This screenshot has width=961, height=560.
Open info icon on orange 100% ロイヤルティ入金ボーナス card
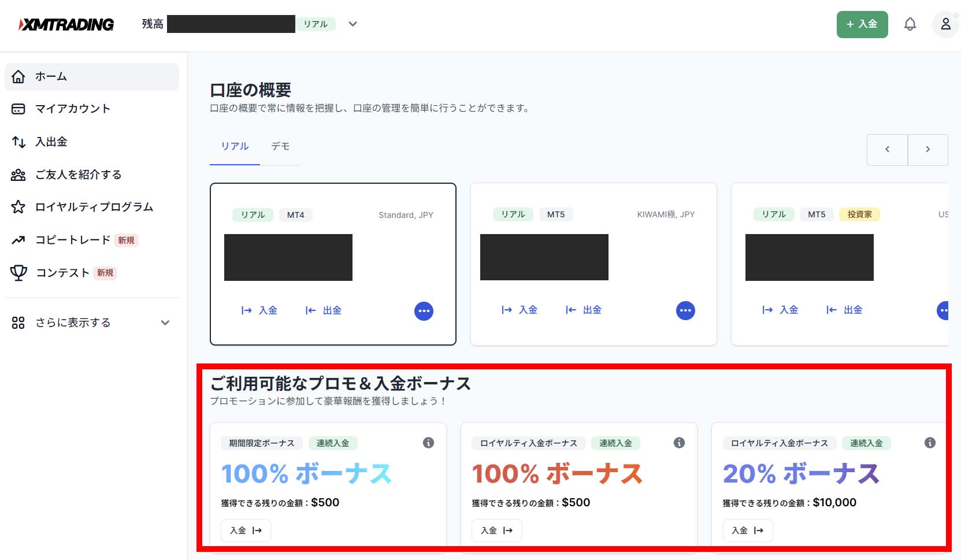pos(679,443)
